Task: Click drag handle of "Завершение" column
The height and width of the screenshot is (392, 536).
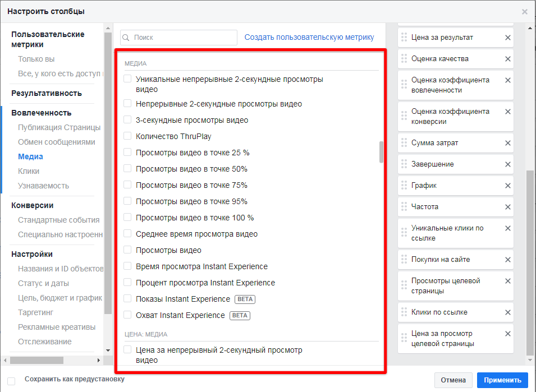Action: pos(404,164)
